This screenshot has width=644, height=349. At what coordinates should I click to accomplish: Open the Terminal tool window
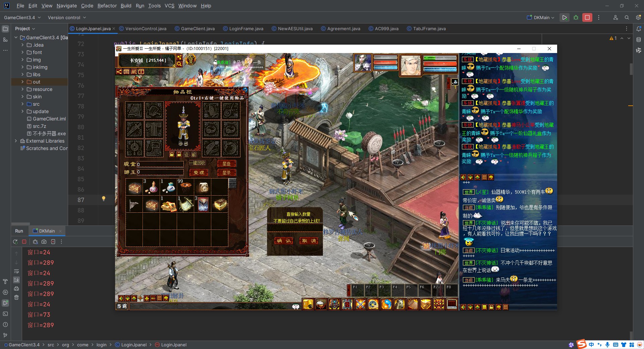(x=5, y=314)
